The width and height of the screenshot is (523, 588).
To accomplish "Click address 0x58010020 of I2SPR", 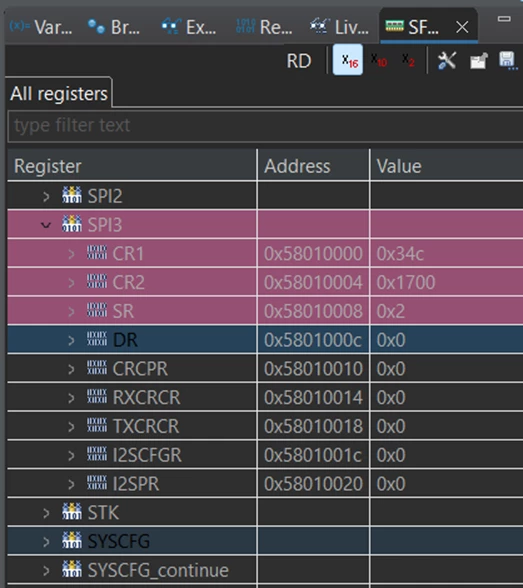I will [313, 484].
